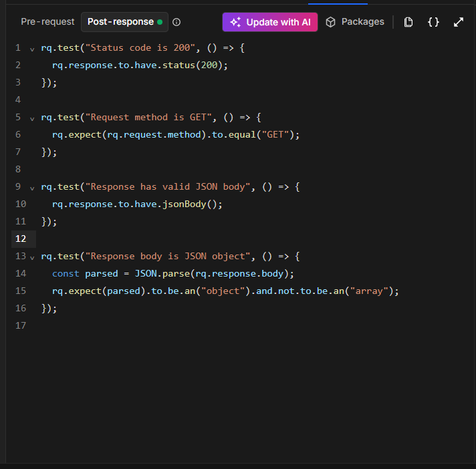
Task: Select the Post-response tab
Action: pos(124,22)
